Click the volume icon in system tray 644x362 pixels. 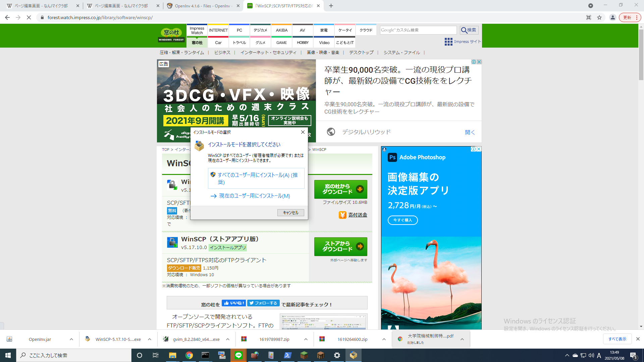point(591,355)
